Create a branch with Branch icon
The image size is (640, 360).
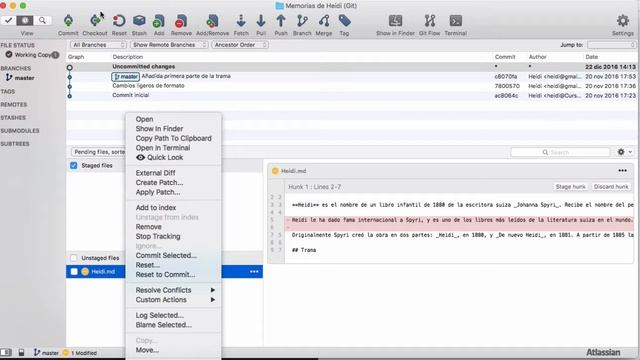302,21
